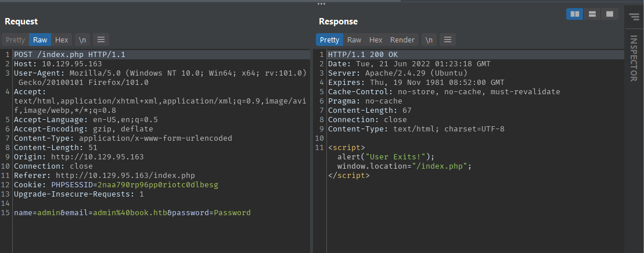Switch Request view to the Hex tab

click(62, 40)
